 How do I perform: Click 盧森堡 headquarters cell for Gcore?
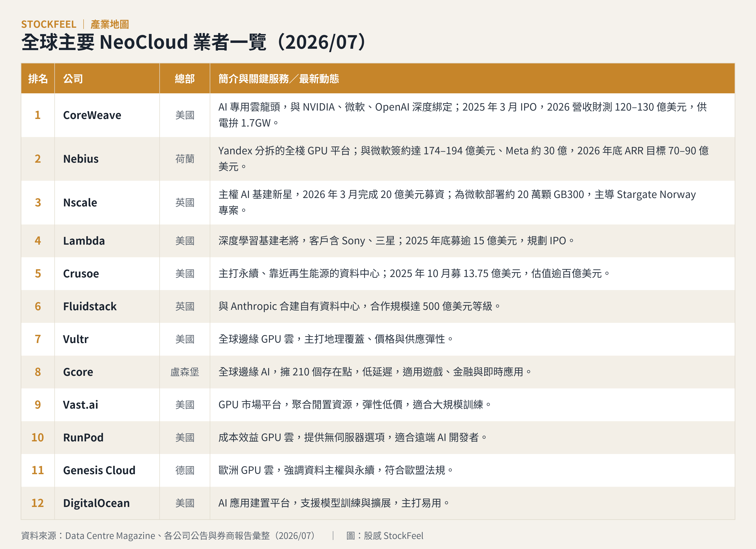[185, 372]
